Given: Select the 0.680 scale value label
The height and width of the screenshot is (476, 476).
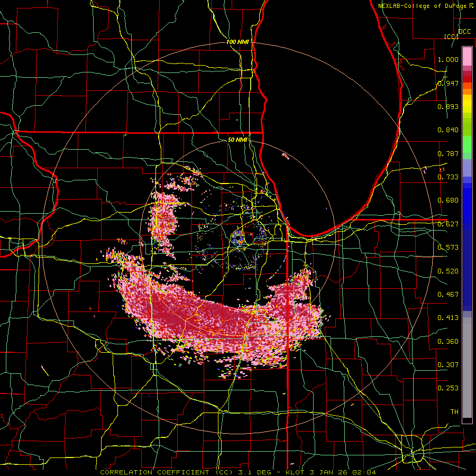Looking at the screenshot, I should [448, 200].
